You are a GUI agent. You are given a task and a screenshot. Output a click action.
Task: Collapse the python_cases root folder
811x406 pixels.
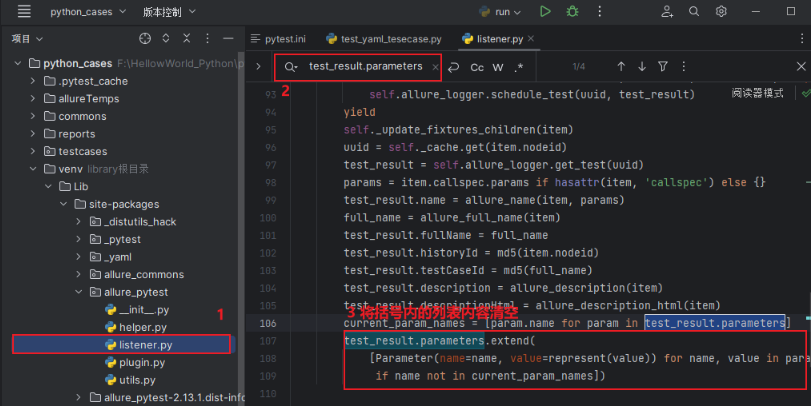pos(18,63)
